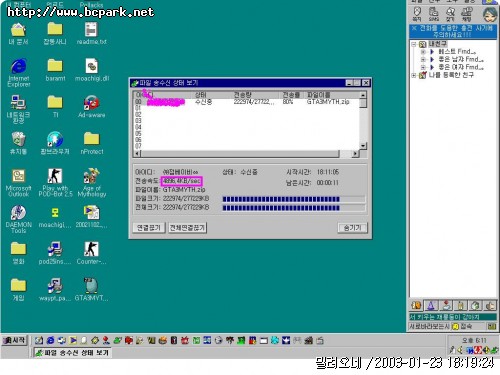Expand the 좋은 남자 Frnd group
500x375 pixels.
coord(423,59)
